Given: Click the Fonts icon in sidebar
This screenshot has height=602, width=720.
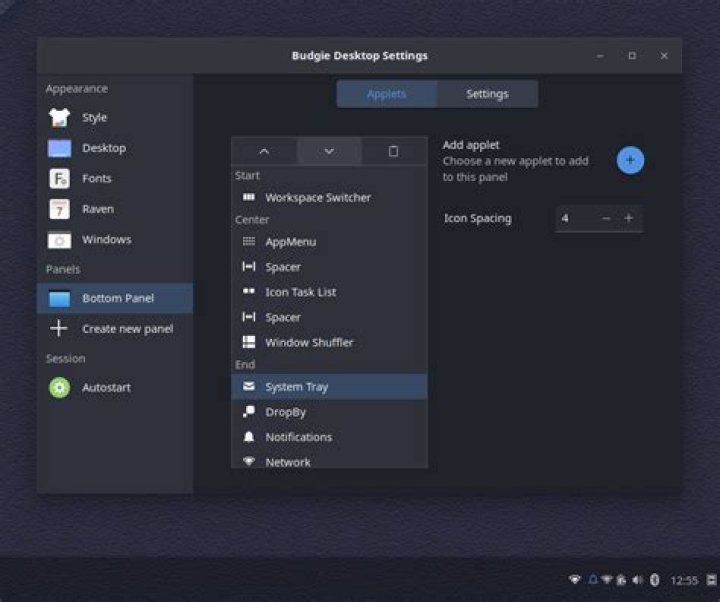Looking at the screenshot, I should click(60, 178).
